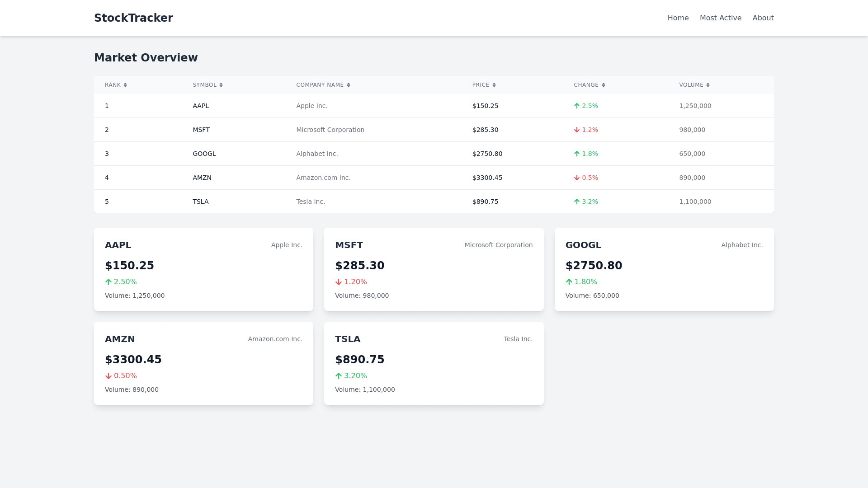Click the Company Name sort icon
Image resolution: width=868 pixels, height=488 pixels.
349,85
